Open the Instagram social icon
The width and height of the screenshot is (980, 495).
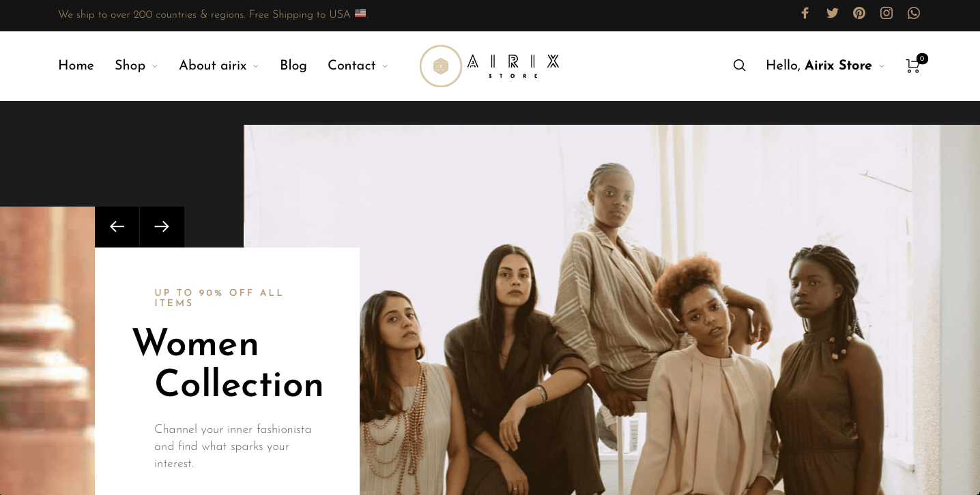pyautogui.click(x=887, y=13)
